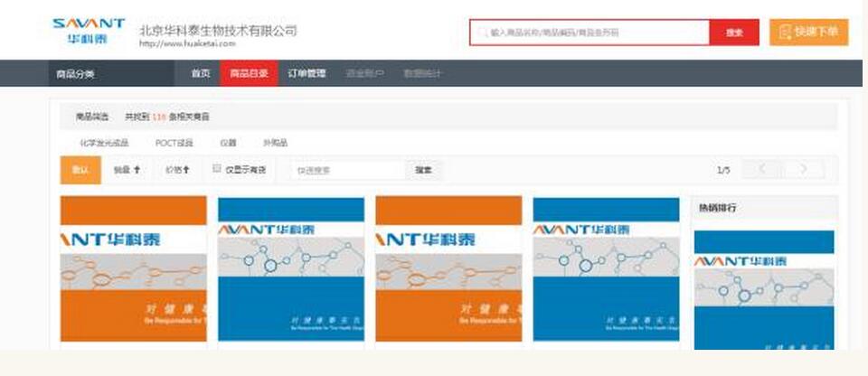This screenshot has width=868, height=376.
Task: Select the 商品目录 tab
Action: 250,73
